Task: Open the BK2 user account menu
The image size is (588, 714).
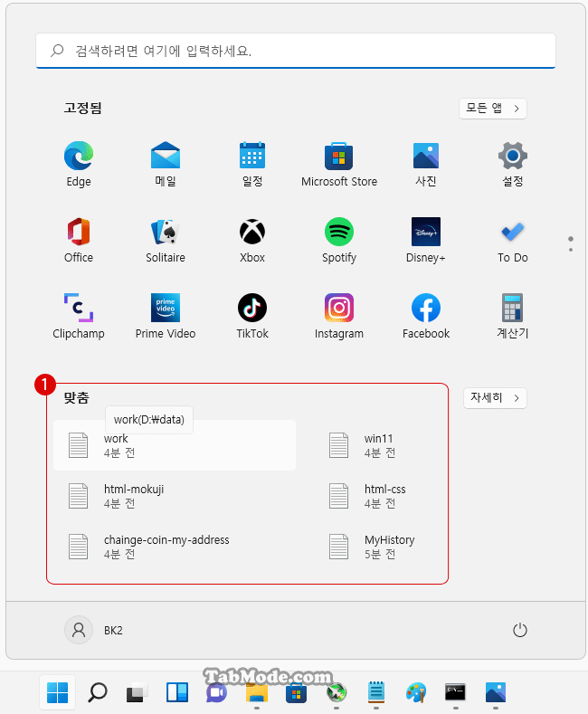Action: [94, 630]
